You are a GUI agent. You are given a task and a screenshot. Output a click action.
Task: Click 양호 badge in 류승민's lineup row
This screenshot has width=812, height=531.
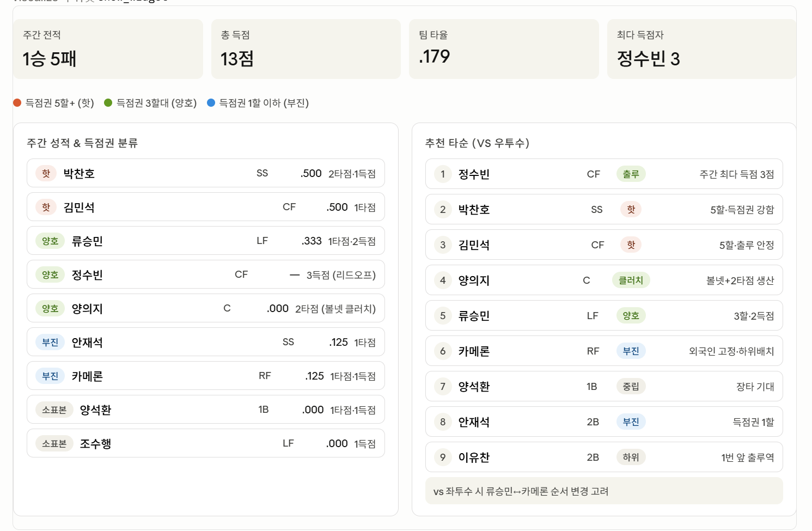pos(631,316)
